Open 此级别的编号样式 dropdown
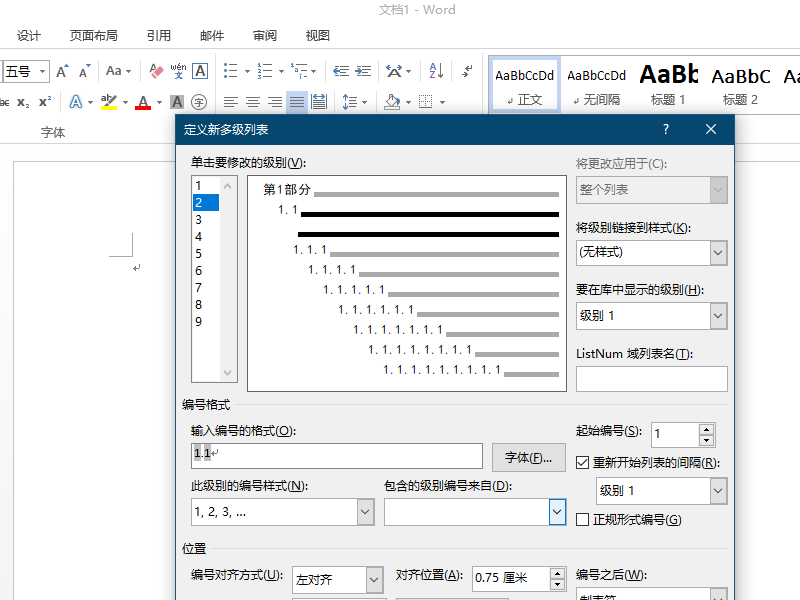 click(x=365, y=512)
